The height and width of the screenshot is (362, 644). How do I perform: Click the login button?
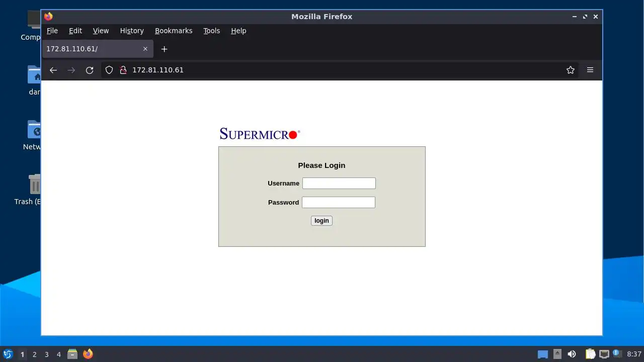321,221
